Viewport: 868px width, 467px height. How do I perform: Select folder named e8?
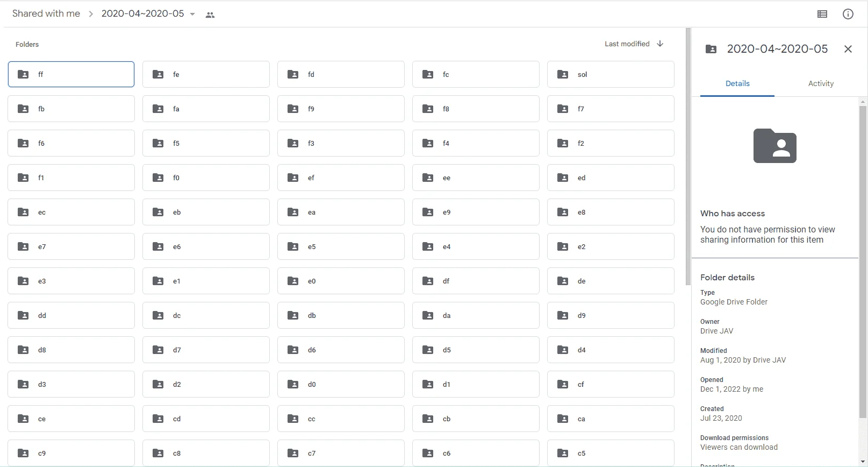pos(611,212)
